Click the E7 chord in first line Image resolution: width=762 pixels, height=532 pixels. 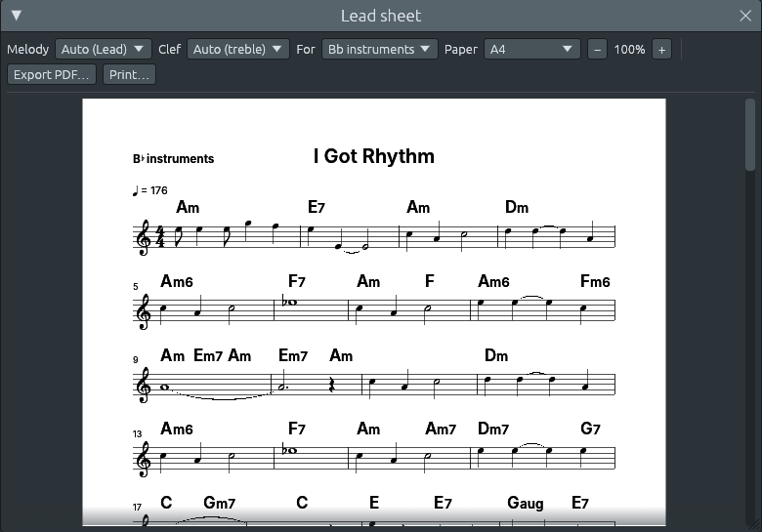click(x=317, y=207)
